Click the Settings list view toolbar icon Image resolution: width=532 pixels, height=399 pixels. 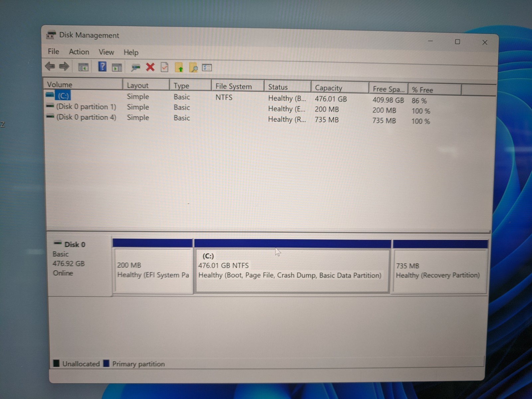click(207, 68)
